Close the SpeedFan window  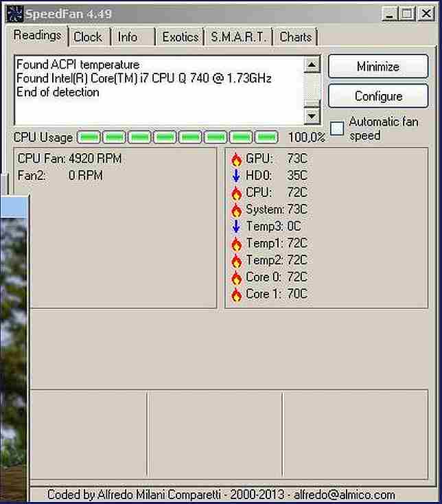[426, 14]
